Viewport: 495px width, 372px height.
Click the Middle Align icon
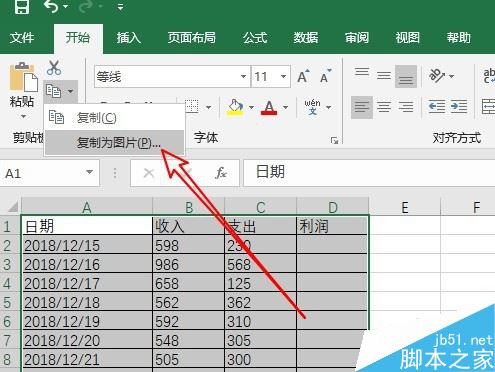pyautogui.click(x=384, y=76)
